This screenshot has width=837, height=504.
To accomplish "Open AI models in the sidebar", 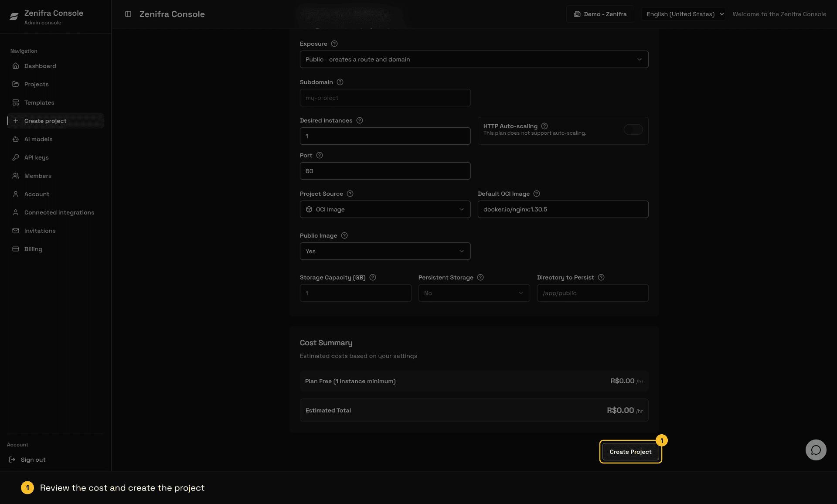I will coord(55,139).
